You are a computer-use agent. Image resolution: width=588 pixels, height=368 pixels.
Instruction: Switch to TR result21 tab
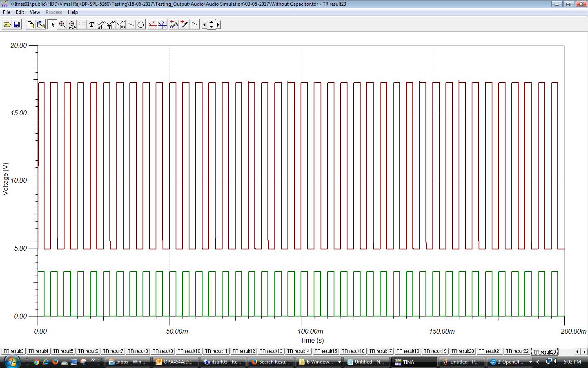pyautogui.click(x=490, y=351)
